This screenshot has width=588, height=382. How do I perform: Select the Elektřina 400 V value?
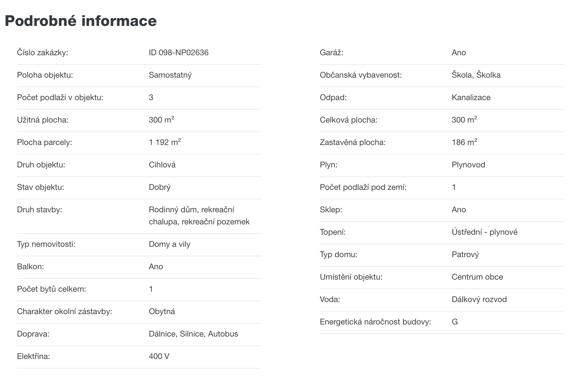point(159,356)
